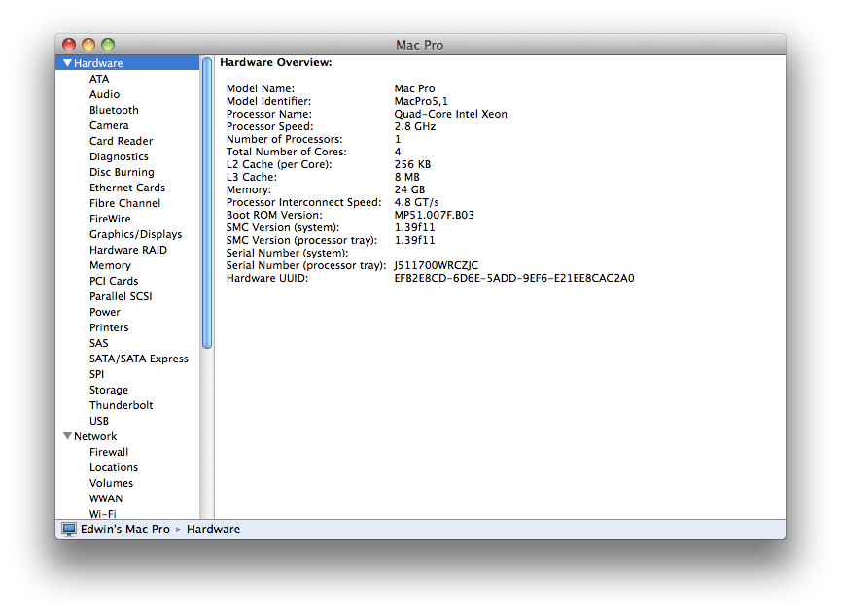
Task: Click the MacPro5,1 model identifier value
Action: click(421, 101)
